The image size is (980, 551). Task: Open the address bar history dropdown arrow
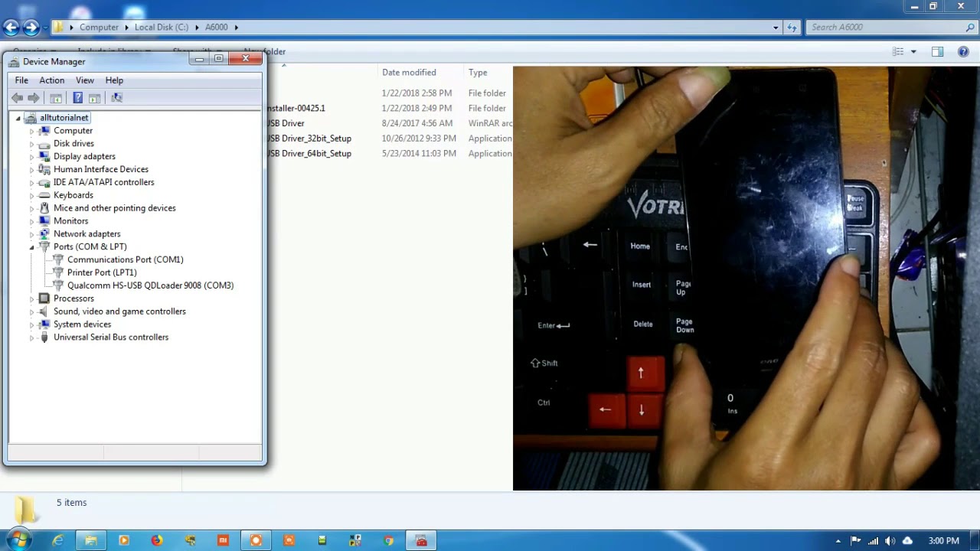[776, 28]
